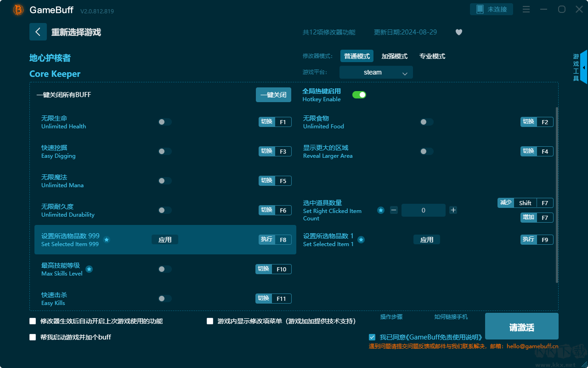The image size is (588, 368).
Task: Select 普通模式 trainer mode tab
Action: [x=357, y=56]
